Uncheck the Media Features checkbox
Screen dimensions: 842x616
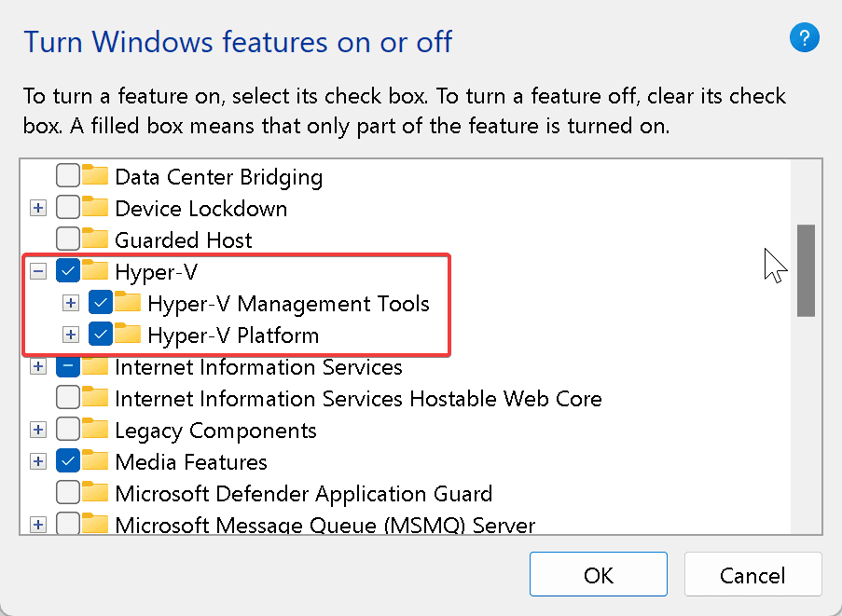(68, 460)
